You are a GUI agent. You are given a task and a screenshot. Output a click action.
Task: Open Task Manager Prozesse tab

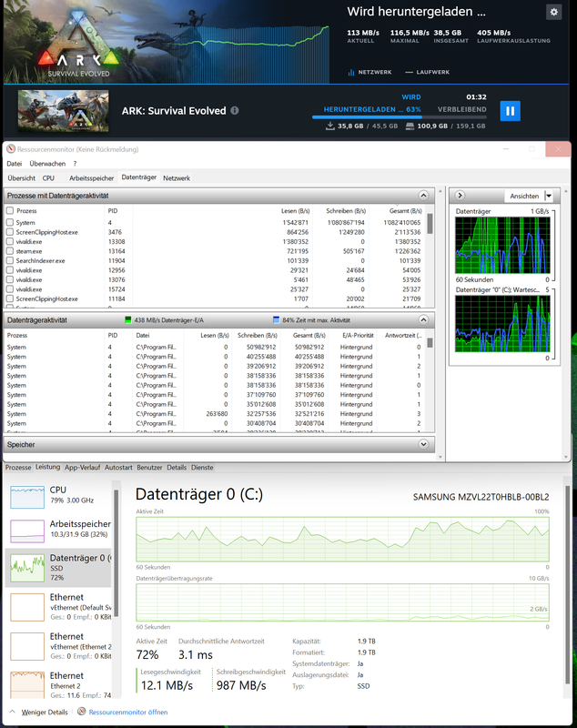(18, 468)
